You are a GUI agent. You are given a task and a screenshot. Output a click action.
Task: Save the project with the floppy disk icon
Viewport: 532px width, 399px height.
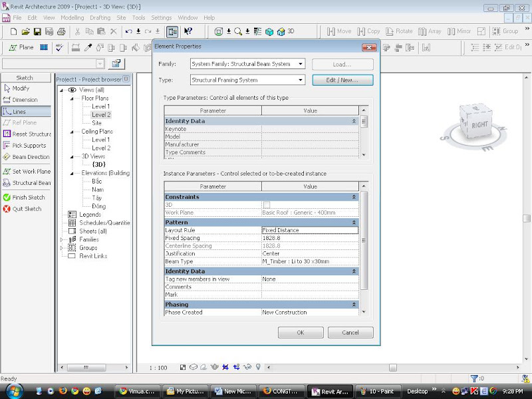coord(37,31)
